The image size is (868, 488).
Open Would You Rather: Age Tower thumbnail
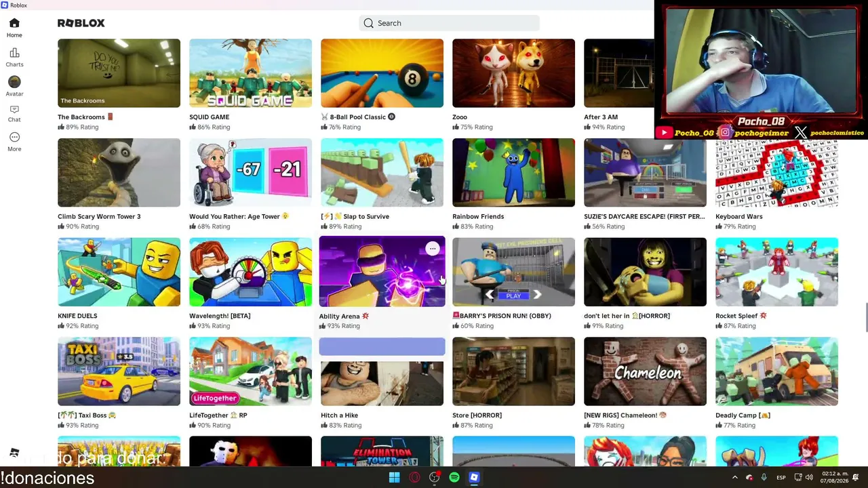coord(250,173)
